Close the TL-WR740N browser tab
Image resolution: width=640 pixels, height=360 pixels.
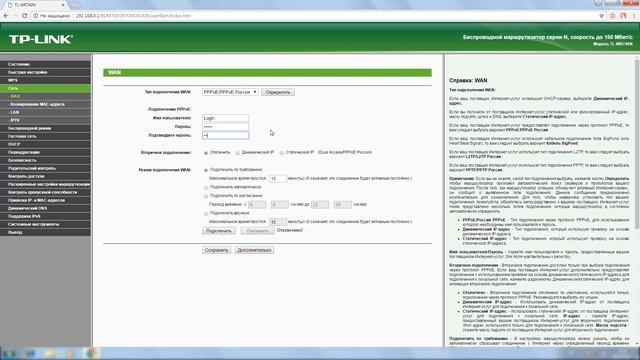pyautogui.click(x=63, y=4)
